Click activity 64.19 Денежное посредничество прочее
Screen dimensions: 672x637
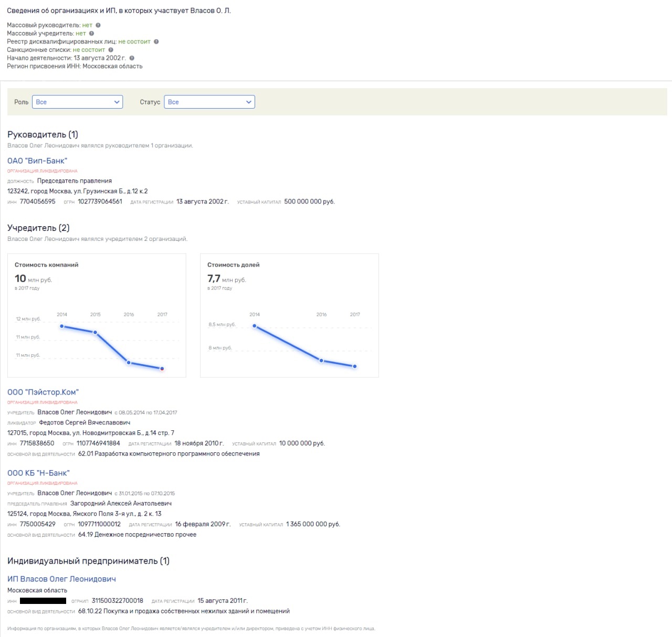[137, 535]
